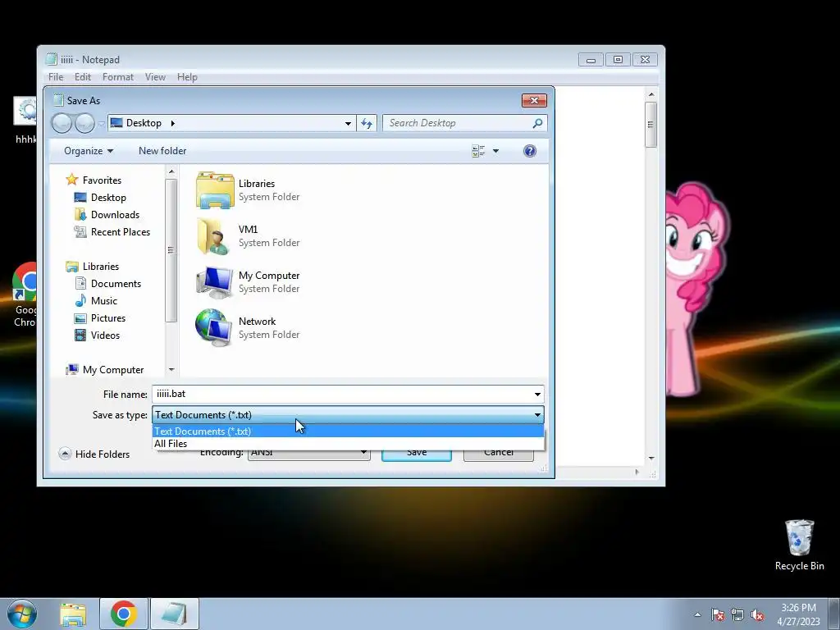This screenshot has width=840, height=630.
Task: Click the Forward navigation button
Action: click(84, 123)
